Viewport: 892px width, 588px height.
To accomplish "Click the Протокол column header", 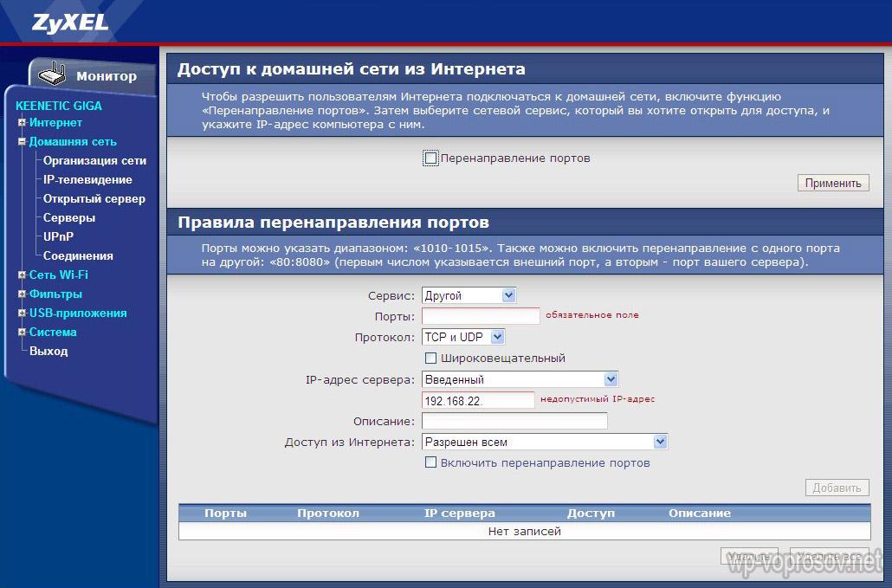I will [x=328, y=513].
